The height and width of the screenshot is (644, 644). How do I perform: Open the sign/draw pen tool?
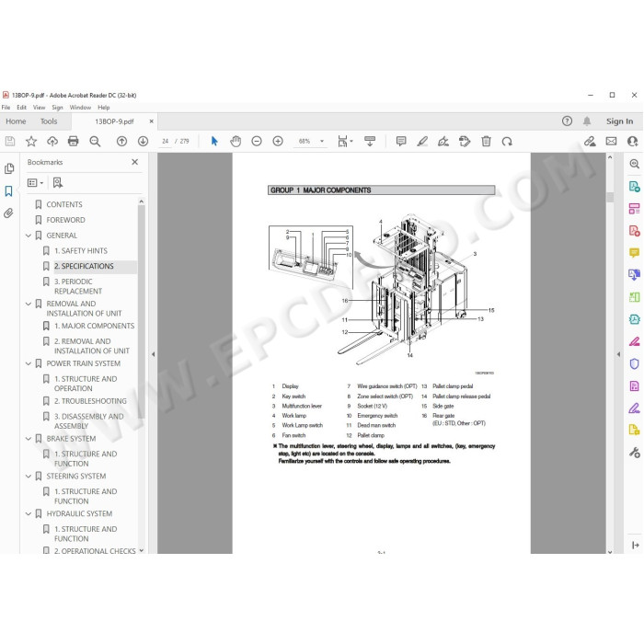(x=443, y=142)
